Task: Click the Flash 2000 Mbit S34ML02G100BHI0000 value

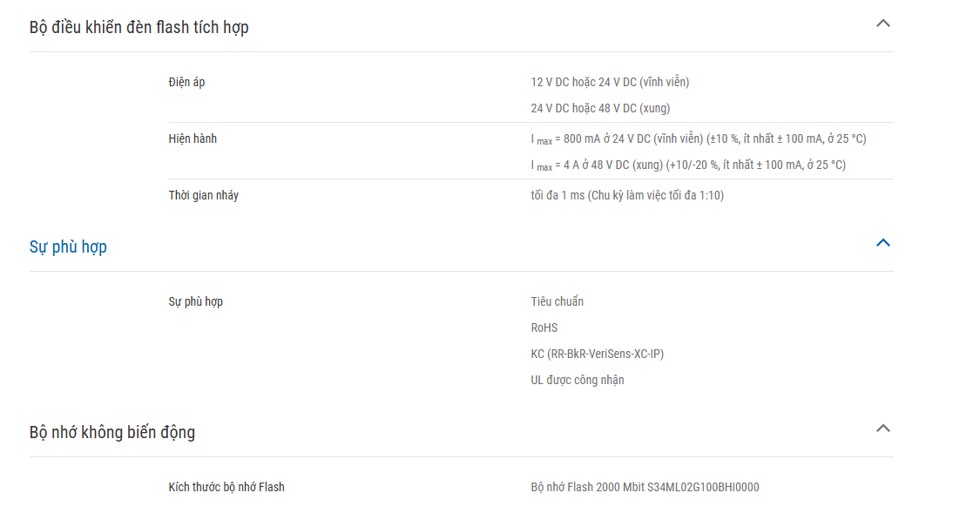Action: click(645, 487)
